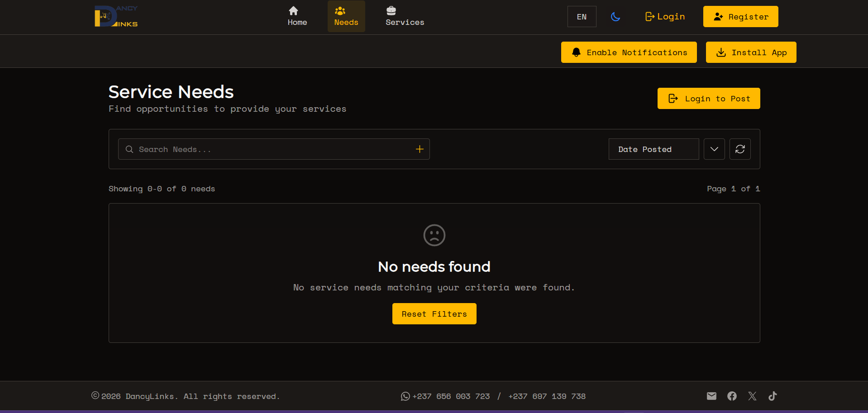
Task: Click the Login link in header
Action: click(x=665, y=17)
